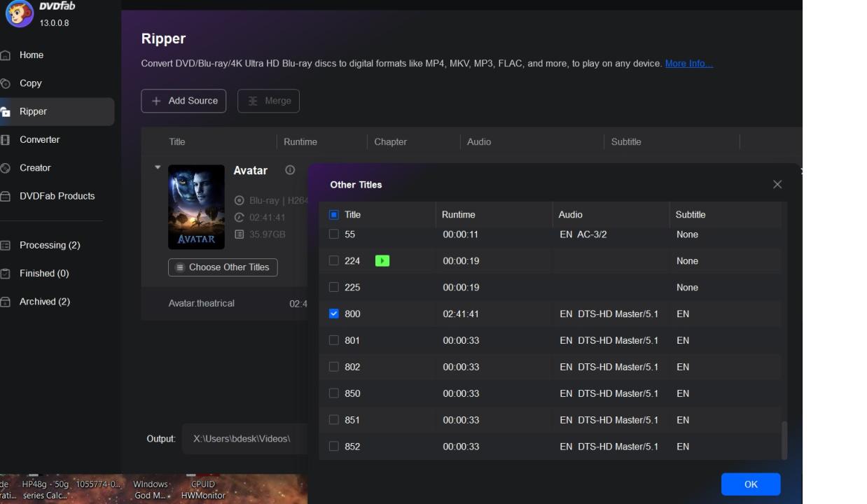
Task: Collapse the Avatar source expander arrow
Action: click(x=158, y=167)
